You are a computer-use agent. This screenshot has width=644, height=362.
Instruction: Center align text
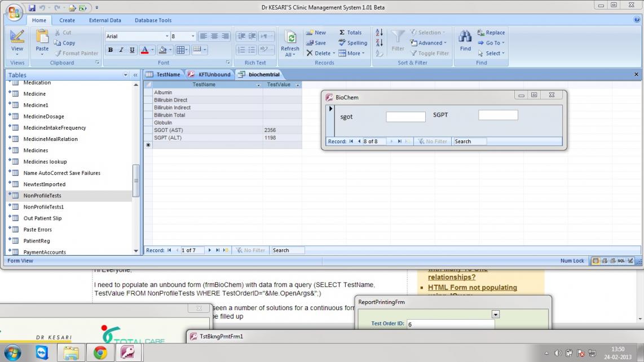click(x=214, y=36)
